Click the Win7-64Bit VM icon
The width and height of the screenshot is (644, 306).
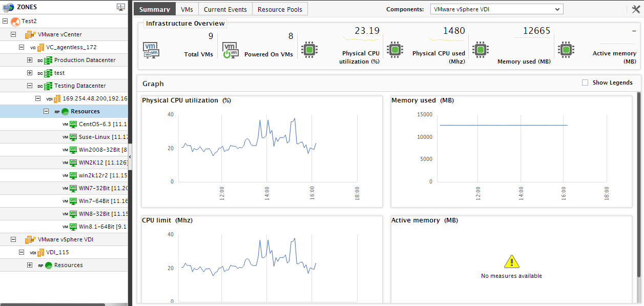[x=73, y=201]
